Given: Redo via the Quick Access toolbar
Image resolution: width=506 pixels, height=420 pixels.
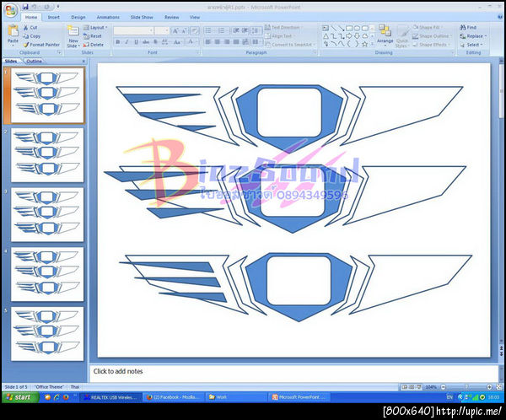Looking at the screenshot, I should [46, 7].
